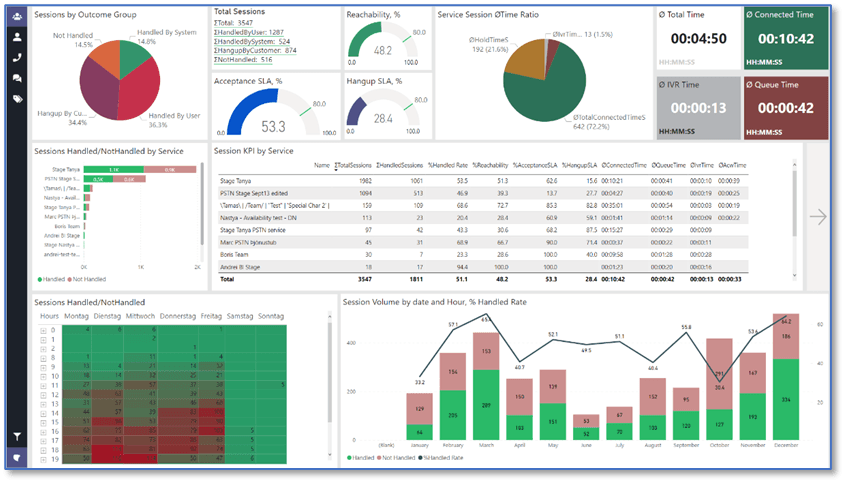Open the chat conversations icon in sidebar
Screen dimensions: 845x483
17,79
